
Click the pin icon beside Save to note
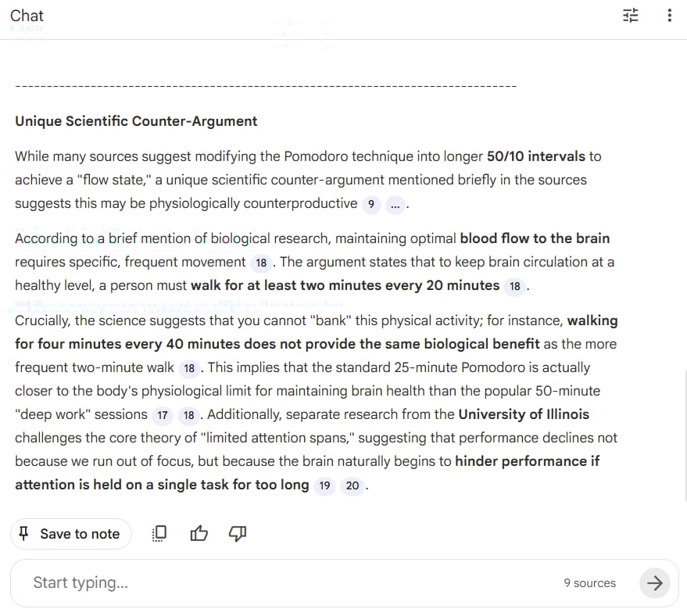(x=23, y=533)
